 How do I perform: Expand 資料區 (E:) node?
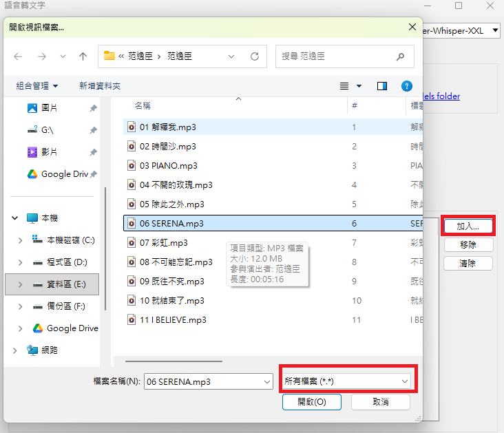[x=20, y=284]
